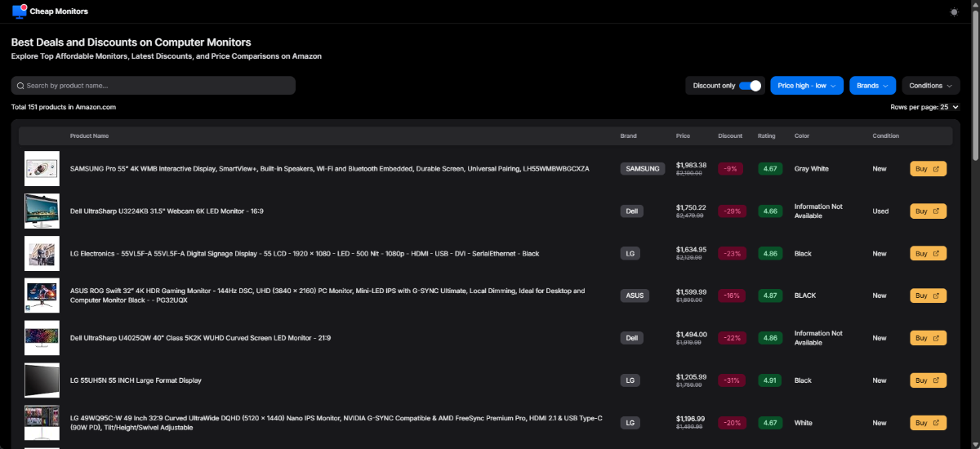Screen dimensions: 980x449
Task: Click Buy for LG 55UH5N display
Action: point(929,380)
